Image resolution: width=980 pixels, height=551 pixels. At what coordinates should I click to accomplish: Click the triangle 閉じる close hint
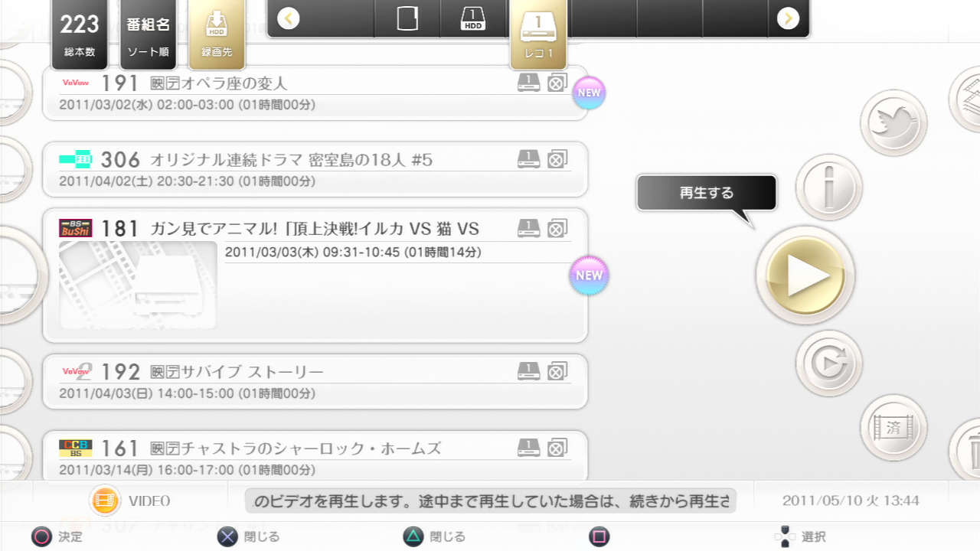(x=434, y=537)
